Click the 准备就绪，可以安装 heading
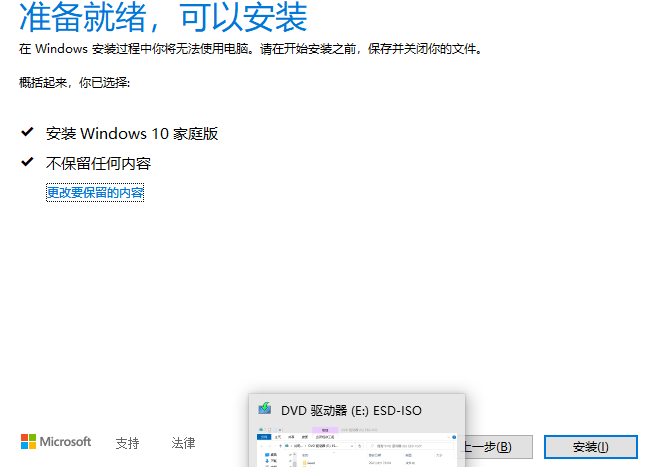This screenshot has width=670, height=467. 163,18
